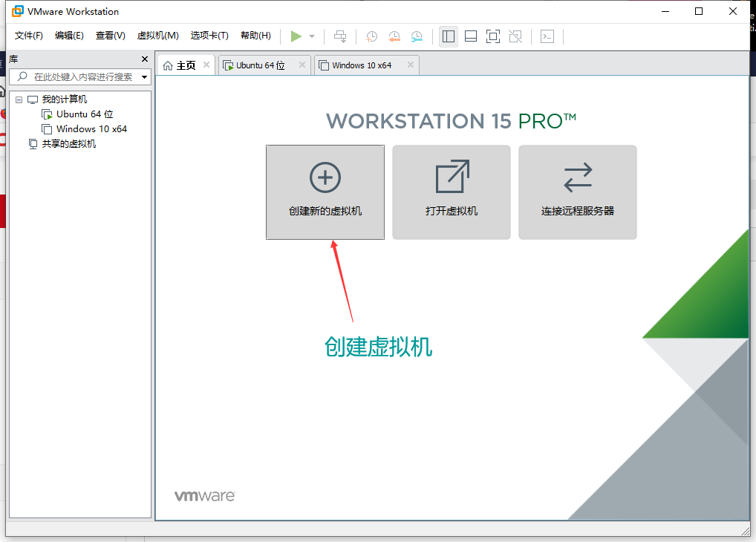Open the 帮助(H) menu

click(255, 36)
